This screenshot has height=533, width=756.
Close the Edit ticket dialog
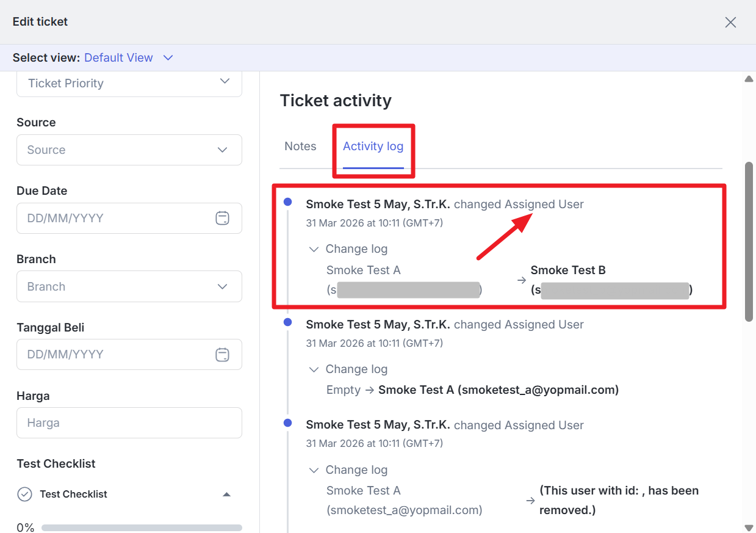pyautogui.click(x=730, y=23)
